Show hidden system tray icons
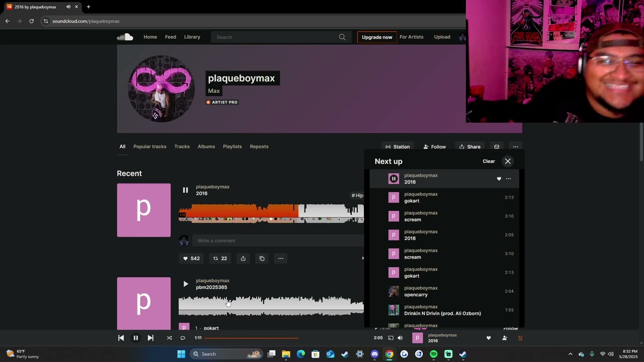 click(x=570, y=354)
